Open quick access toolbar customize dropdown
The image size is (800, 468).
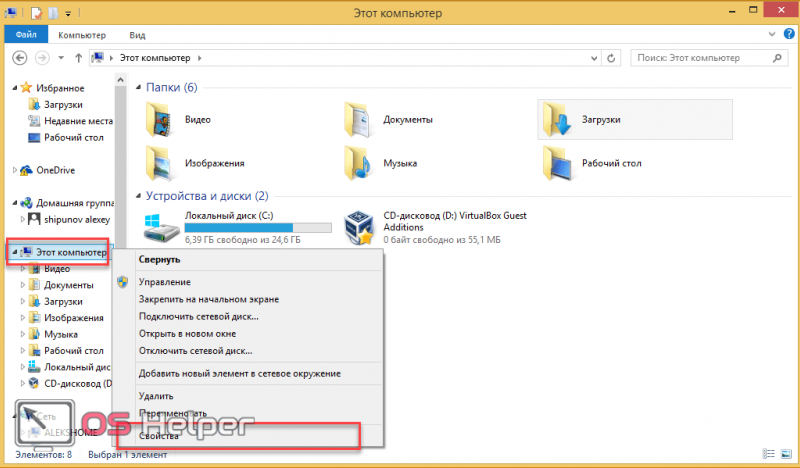68,14
